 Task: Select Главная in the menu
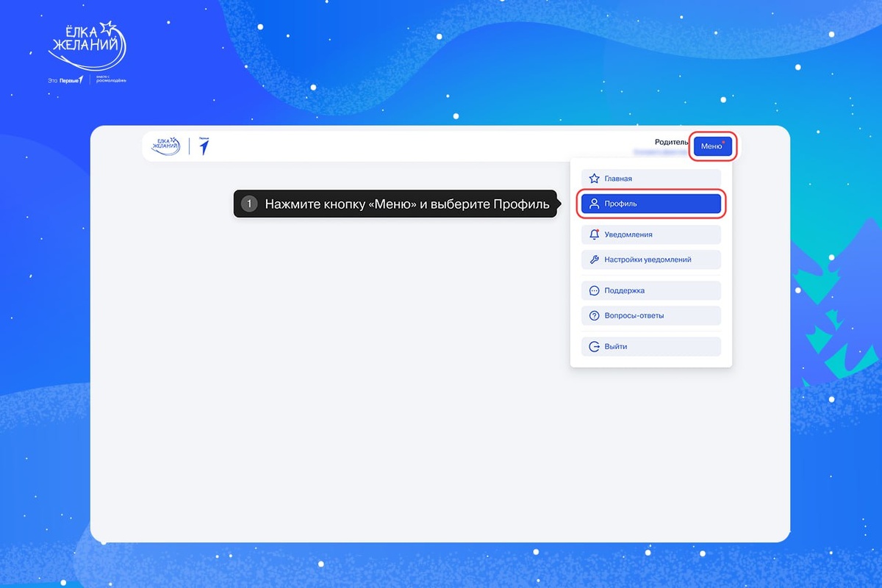click(x=651, y=179)
